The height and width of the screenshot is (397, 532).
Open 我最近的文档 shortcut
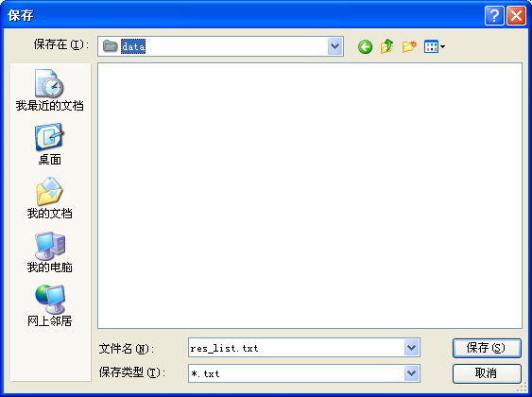tap(49, 91)
